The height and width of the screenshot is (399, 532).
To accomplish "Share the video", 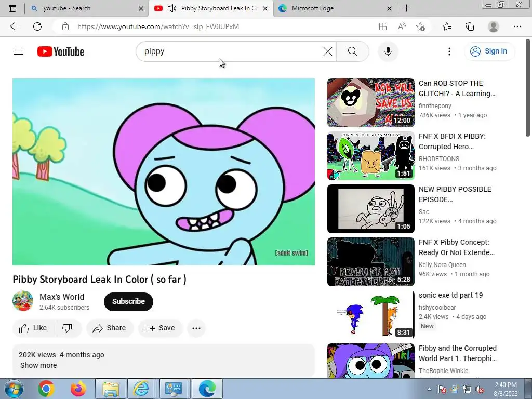I will coord(110,328).
